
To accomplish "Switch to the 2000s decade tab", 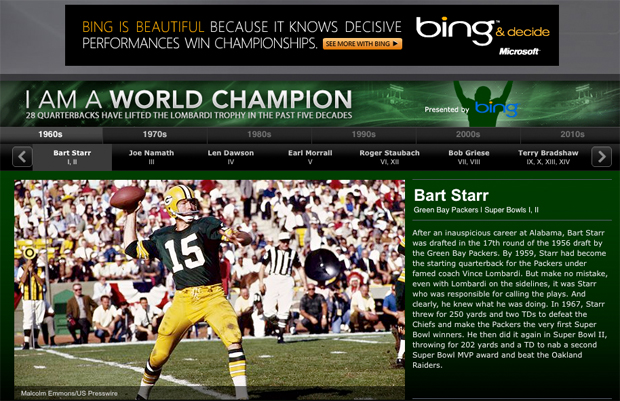I will [468, 133].
